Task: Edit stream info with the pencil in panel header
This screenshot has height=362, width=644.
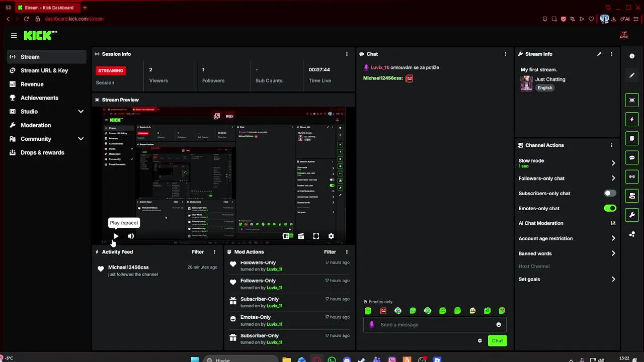Action: click(x=599, y=54)
